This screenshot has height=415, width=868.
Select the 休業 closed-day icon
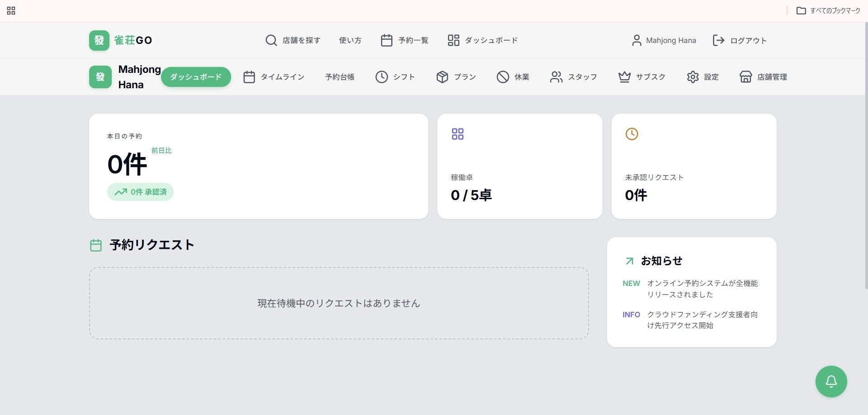point(503,77)
